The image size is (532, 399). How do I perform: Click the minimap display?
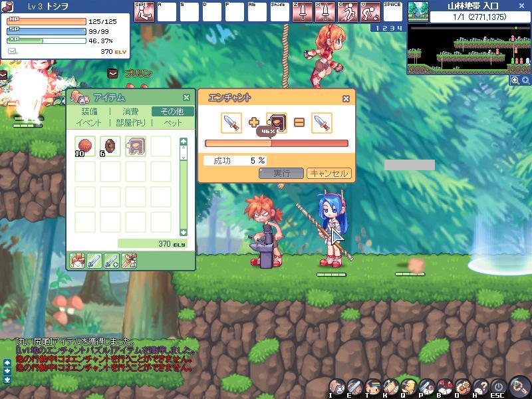pyautogui.click(x=469, y=49)
